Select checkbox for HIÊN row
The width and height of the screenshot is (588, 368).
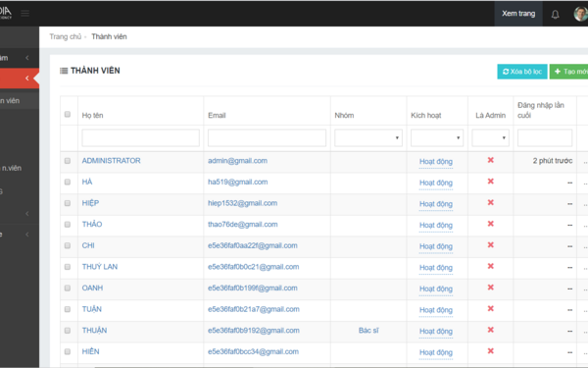68,351
